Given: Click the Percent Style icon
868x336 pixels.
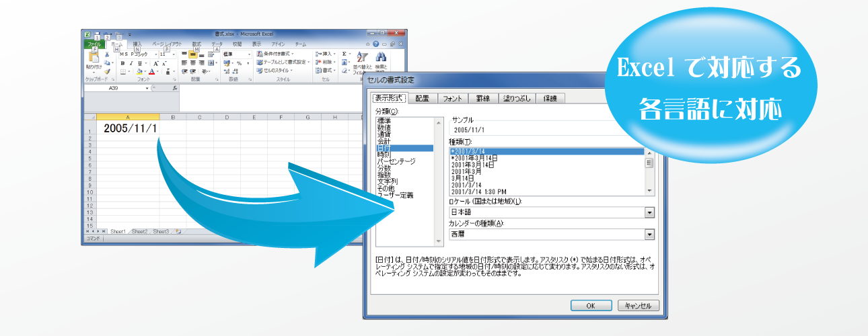Looking at the screenshot, I should point(239,63).
